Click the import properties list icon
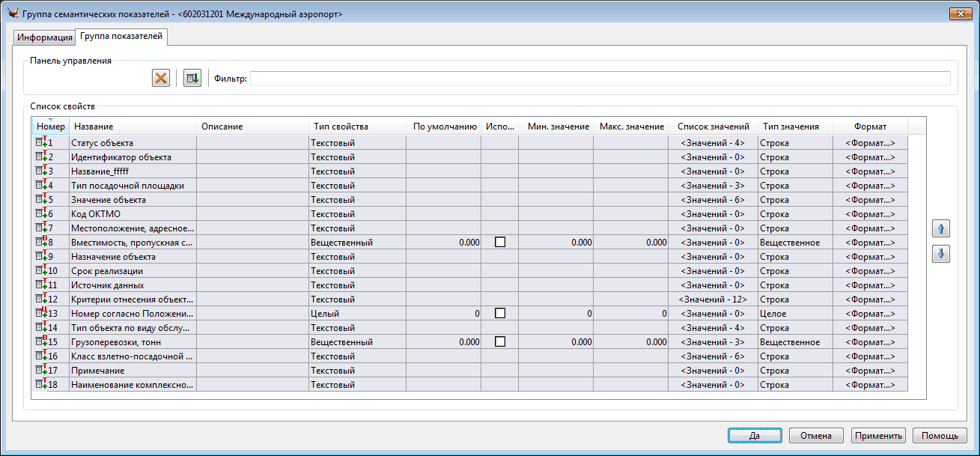This screenshot has height=456, width=980. point(192,78)
